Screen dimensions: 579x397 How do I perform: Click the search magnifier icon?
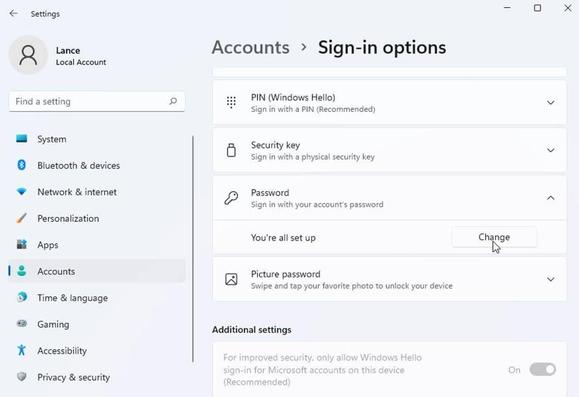tap(173, 101)
